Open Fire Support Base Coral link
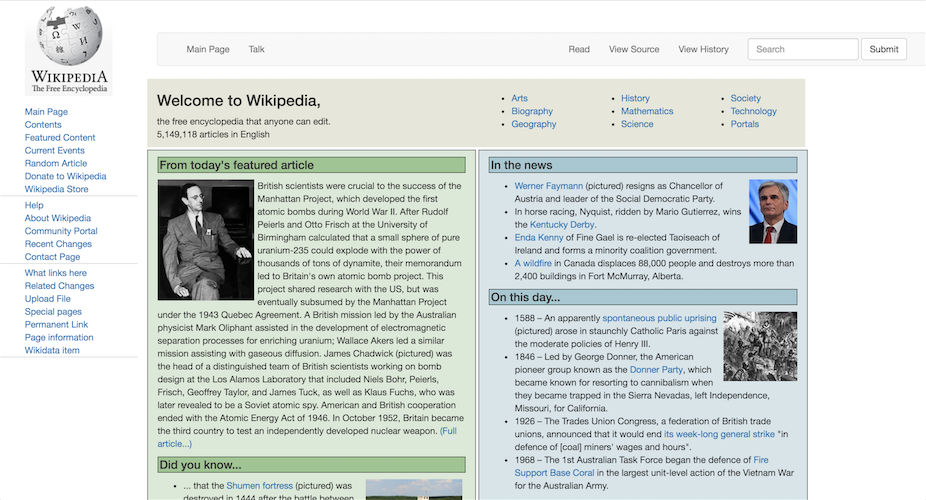The width and height of the screenshot is (926, 500). [642, 466]
